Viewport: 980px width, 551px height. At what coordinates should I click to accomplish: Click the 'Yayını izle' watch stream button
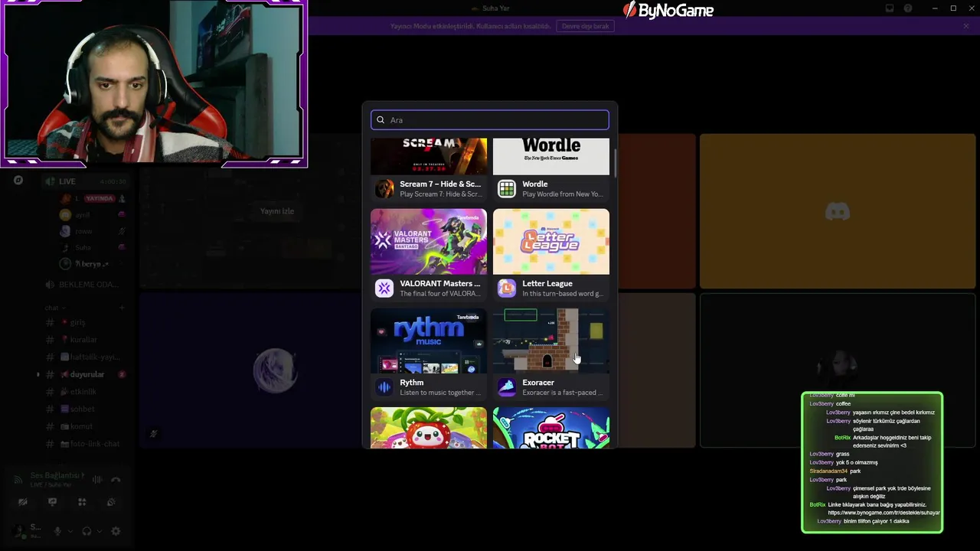[277, 211]
